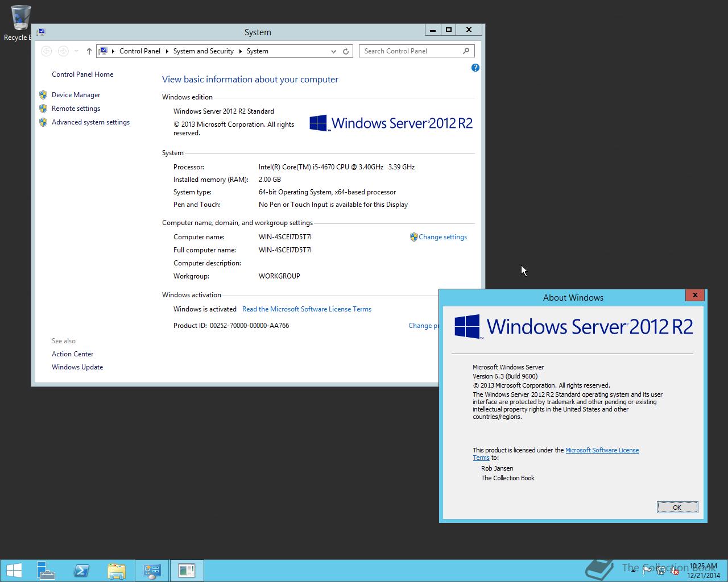Click Windows Server 2012 R2 Standard edition text
This screenshot has height=582, width=728.
pos(224,111)
